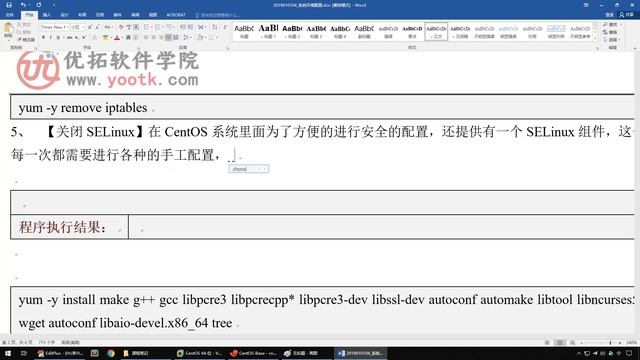Toggle superscript formatting
640x360 pixels.
pyautogui.click(x=84, y=38)
